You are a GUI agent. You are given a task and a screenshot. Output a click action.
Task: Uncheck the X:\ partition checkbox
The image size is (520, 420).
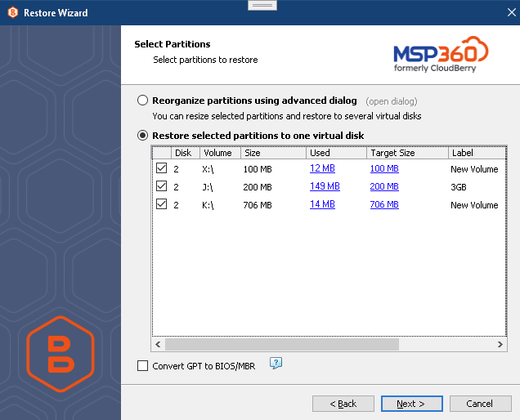(162, 168)
